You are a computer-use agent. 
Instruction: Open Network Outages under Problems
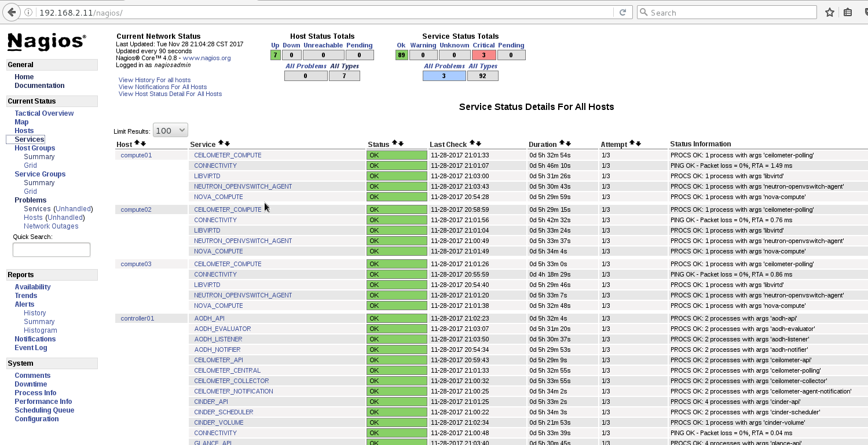point(51,226)
